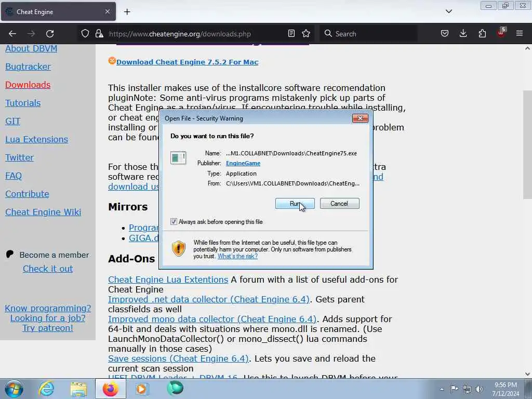Open uBlock extension icon with badge
This screenshot has width=532, height=399.
[x=501, y=33]
